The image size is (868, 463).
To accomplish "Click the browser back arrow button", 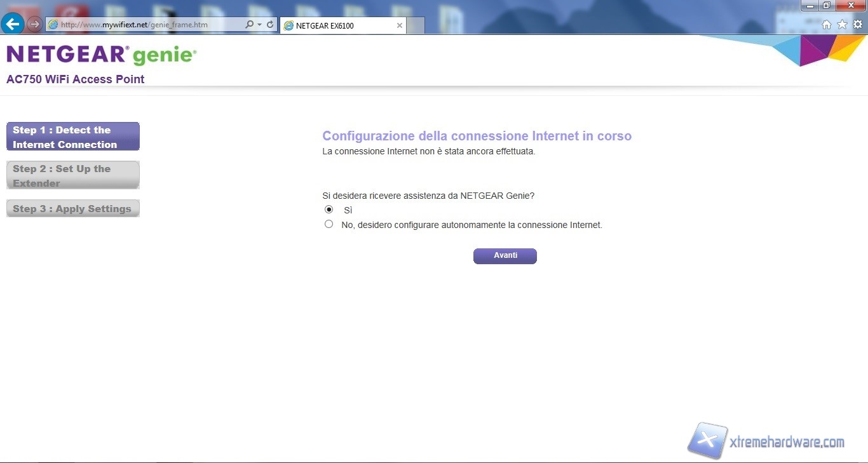I will click(x=13, y=24).
